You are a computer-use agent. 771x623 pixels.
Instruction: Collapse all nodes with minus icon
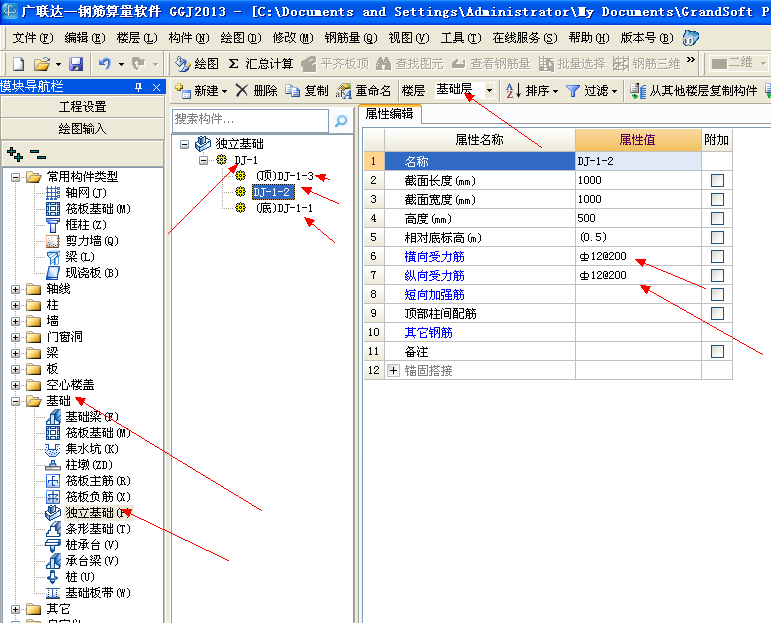click(x=38, y=154)
